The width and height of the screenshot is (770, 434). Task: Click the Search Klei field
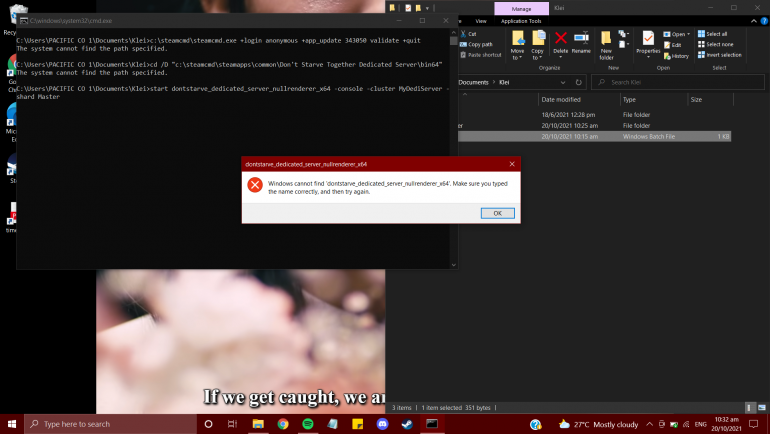tap(678, 82)
